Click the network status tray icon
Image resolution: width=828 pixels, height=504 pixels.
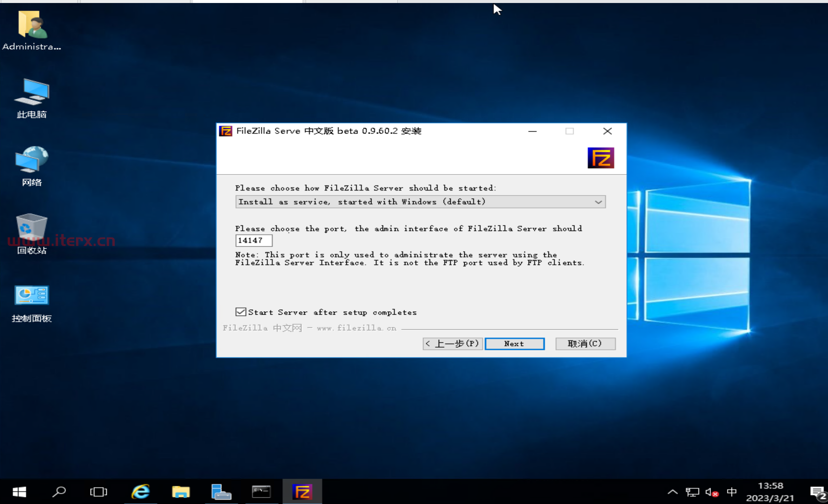click(692, 492)
